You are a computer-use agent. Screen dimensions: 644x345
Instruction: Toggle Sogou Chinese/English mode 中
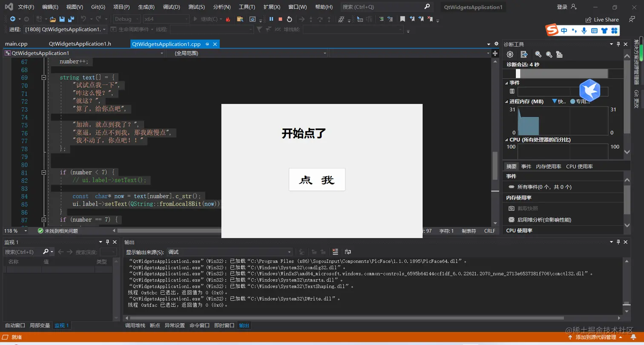click(564, 31)
